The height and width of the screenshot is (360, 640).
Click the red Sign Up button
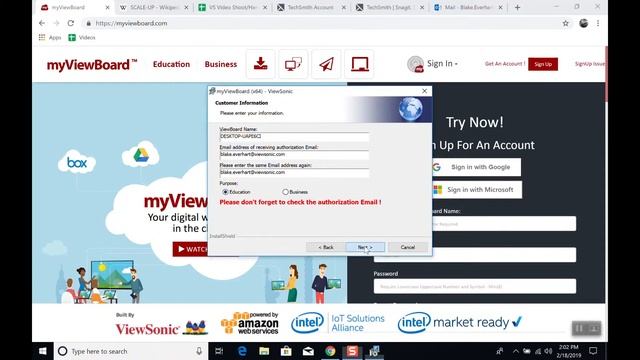tap(543, 64)
